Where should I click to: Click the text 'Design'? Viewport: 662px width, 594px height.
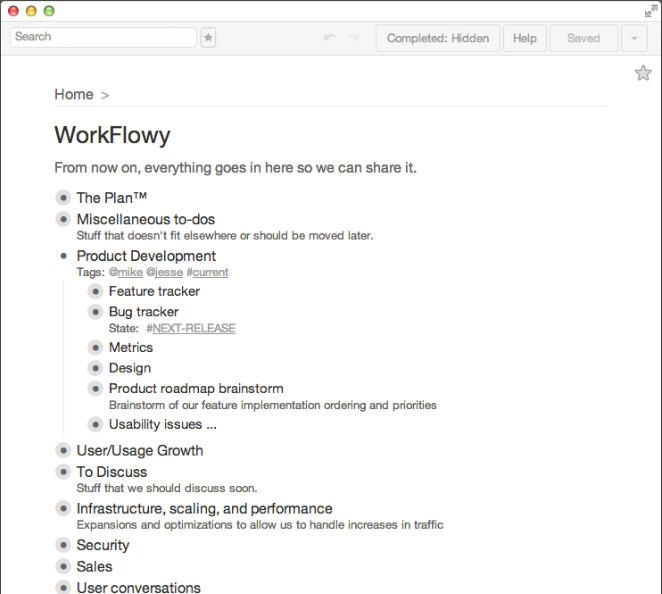(x=130, y=368)
